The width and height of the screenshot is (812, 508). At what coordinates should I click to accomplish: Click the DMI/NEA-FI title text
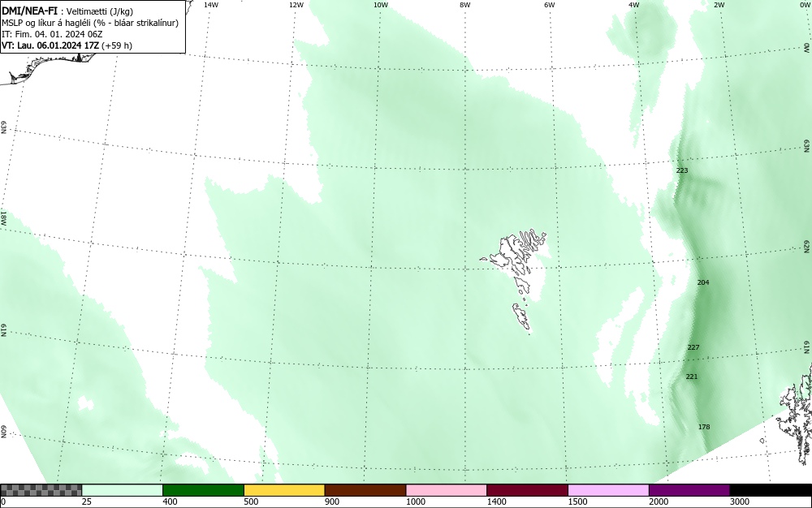(29, 11)
